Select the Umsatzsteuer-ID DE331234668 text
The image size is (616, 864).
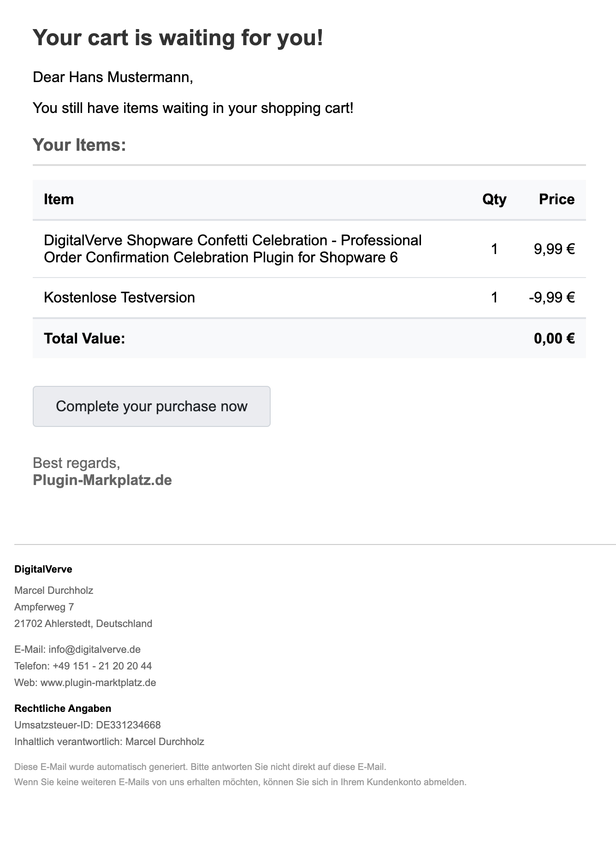tap(88, 725)
